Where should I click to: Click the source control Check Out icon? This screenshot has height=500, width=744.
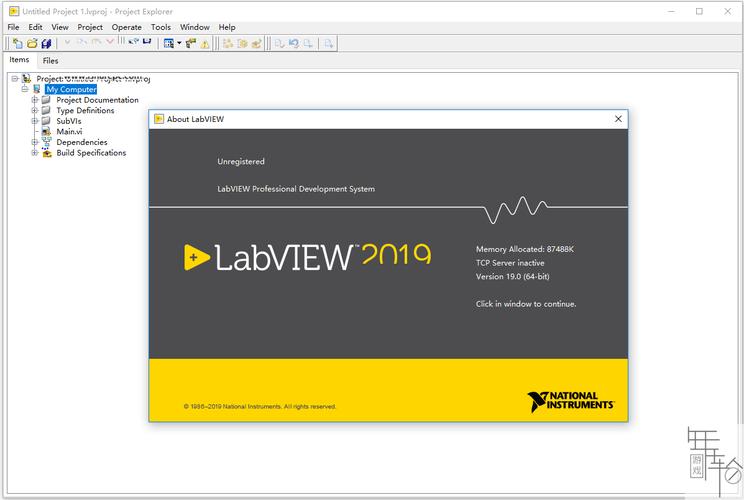(279, 44)
